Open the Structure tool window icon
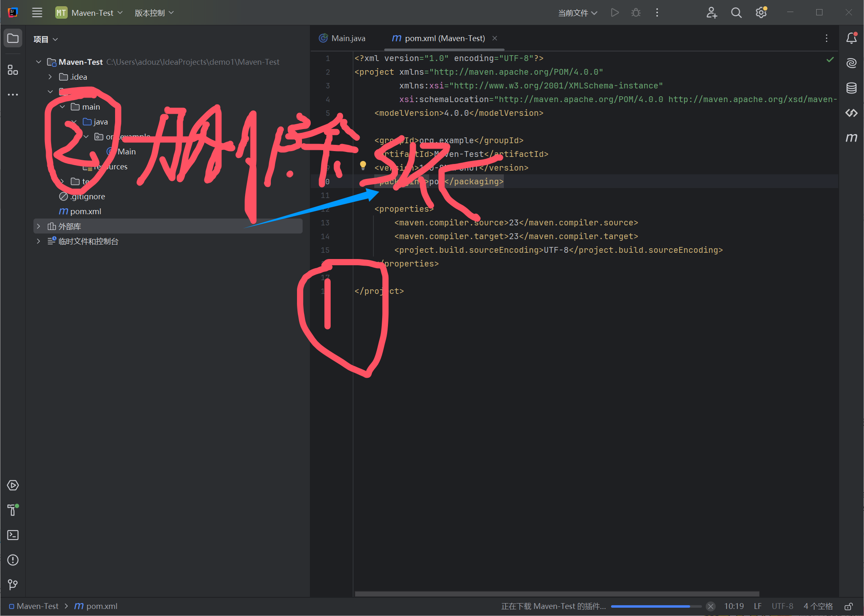Image resolution: width=864 pixels, height=616 pixels. [x=13, y=70]
